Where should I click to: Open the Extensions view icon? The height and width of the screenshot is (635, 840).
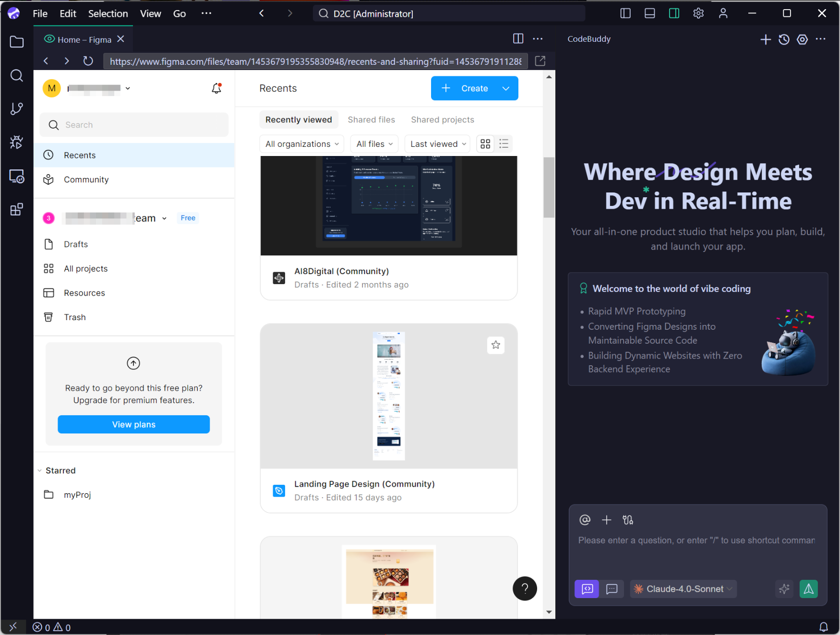[x=16, y=209]
